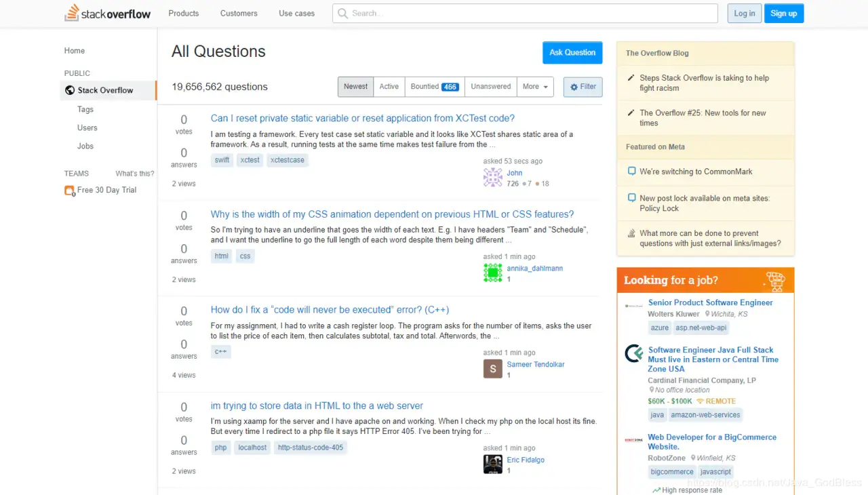This screenshot has width=868, height=495.
Task: Click the Teams briefcase icon
Action: click(x=69, y=191)
